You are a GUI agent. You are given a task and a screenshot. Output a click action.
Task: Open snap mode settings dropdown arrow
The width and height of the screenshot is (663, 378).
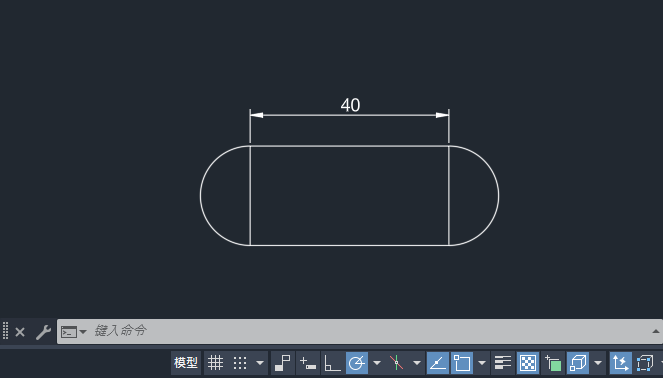260,363
